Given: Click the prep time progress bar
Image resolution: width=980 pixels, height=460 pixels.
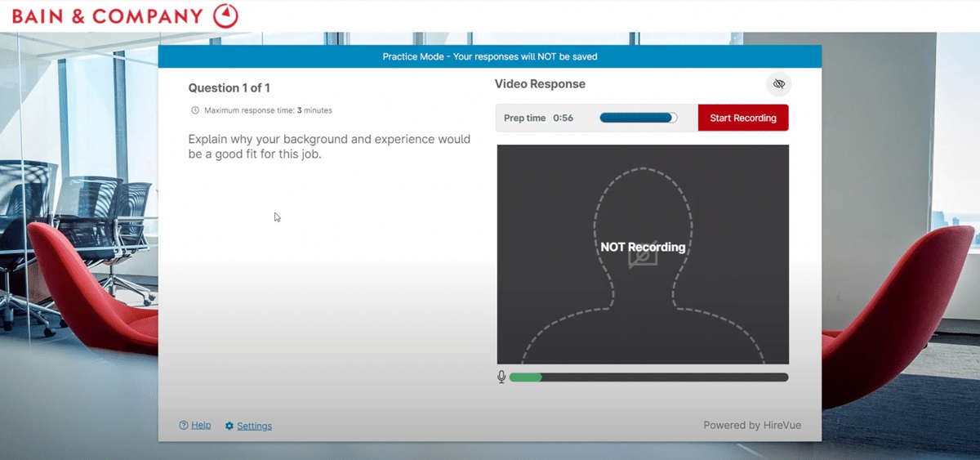Looking at the screenshot, I should click(639, 118).
